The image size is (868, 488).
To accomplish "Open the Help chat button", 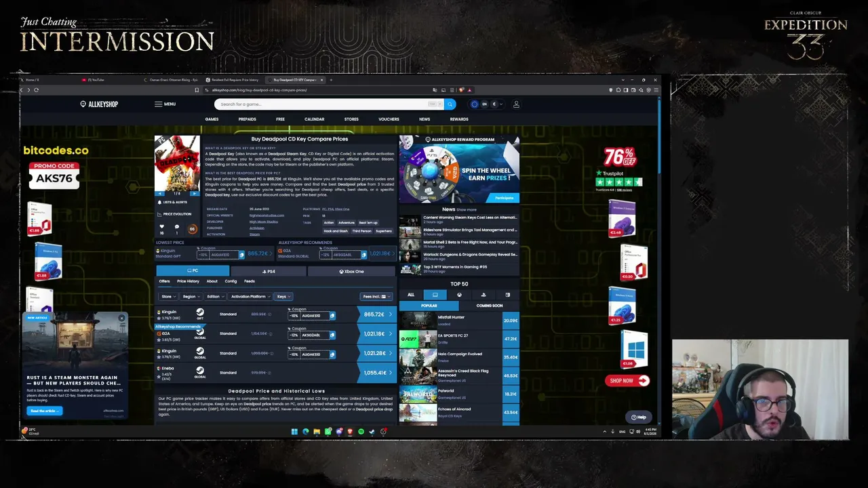I will (639, 417).
